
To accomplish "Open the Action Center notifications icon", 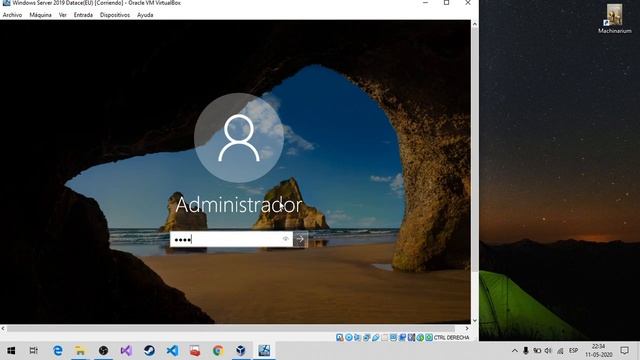I will (x=624, y=351).
